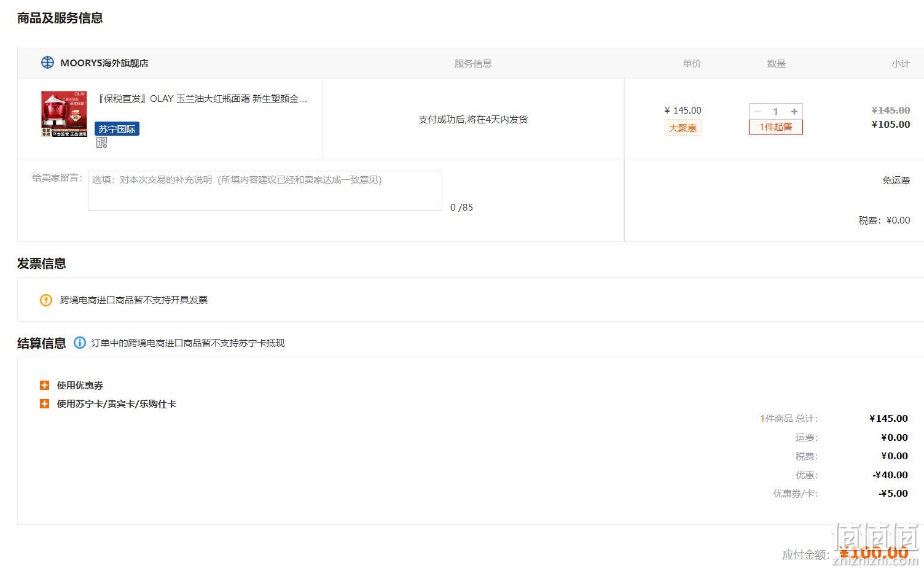
Task: Click the 运费 amount ¥0.00 in summary
Action: [x=895, y=437]
